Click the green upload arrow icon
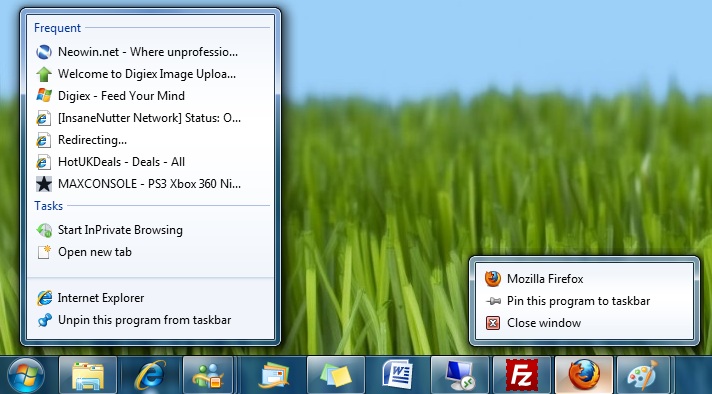 44,74
